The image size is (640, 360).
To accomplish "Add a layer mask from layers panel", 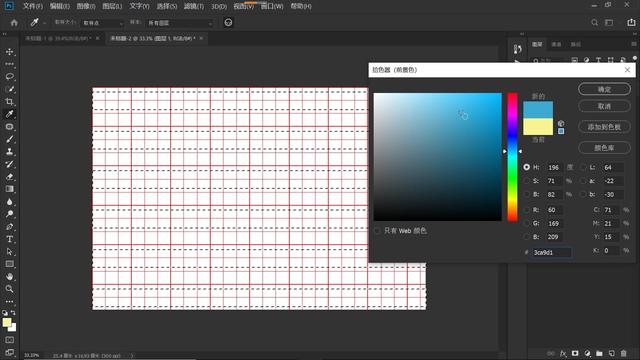I will tap(575, 353).
